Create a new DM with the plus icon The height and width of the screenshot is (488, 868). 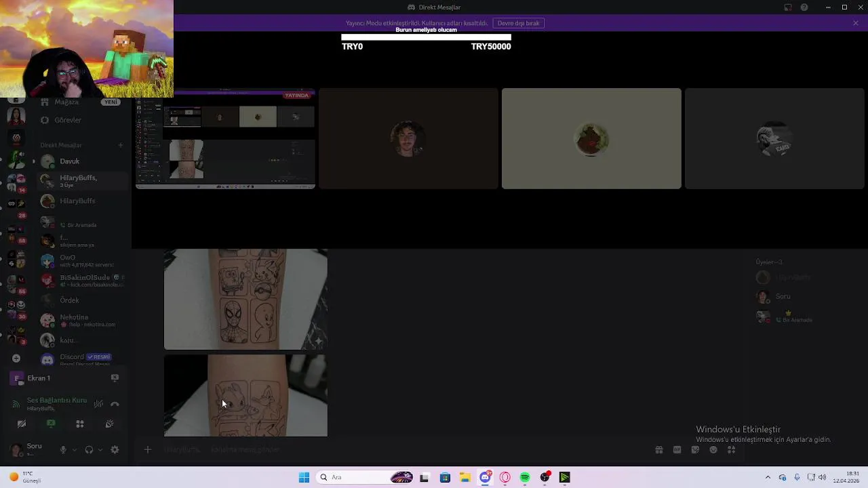coord(121,145)
